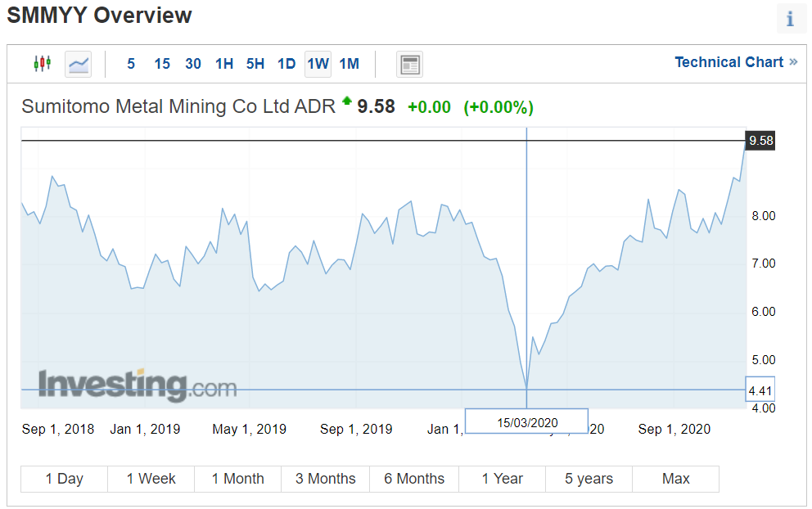Open the Technical Chart link
The image size is (812, 509).
[736, 62]
